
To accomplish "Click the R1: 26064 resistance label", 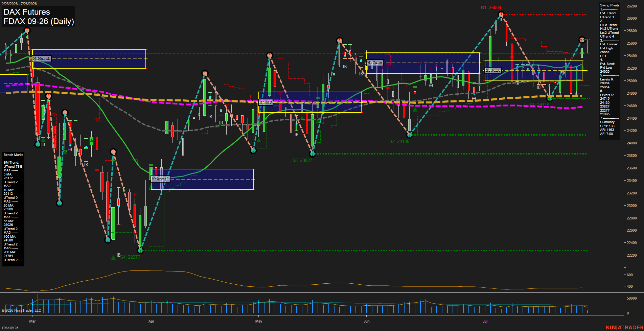I will coord(491,7).
